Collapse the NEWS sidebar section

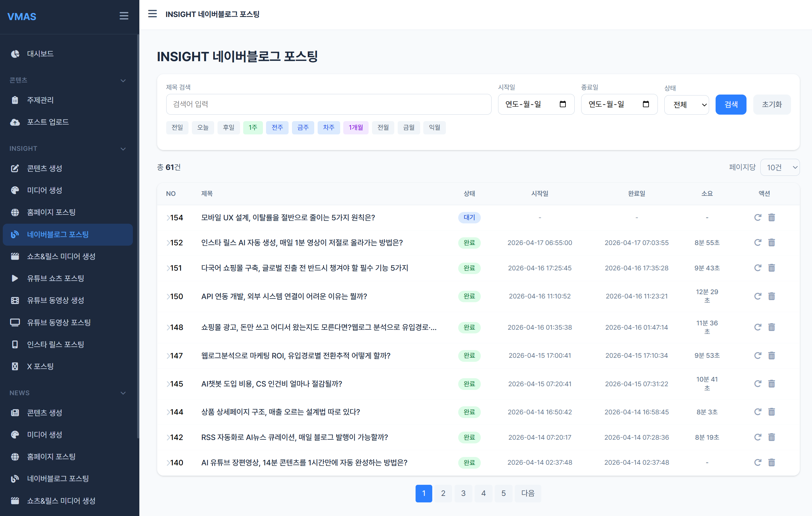coord(123,393)
